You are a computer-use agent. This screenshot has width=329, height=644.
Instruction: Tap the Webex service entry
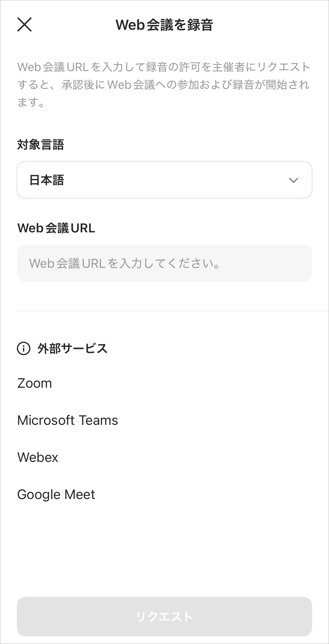[38, 457]
